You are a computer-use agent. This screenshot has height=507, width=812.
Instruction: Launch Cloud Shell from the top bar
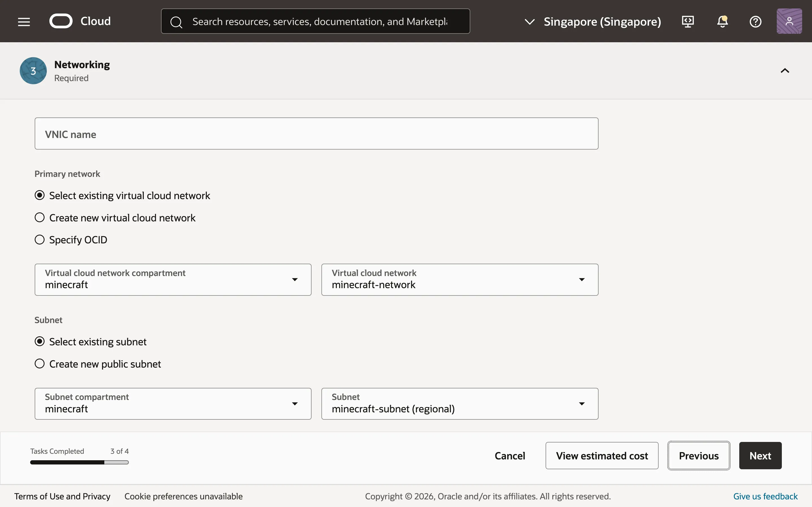tap(687, 21)
